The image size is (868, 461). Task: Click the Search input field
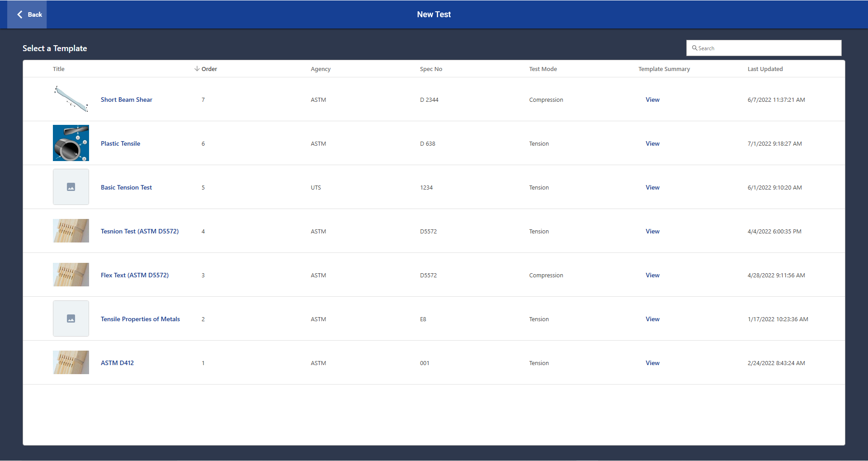(764, 48)
